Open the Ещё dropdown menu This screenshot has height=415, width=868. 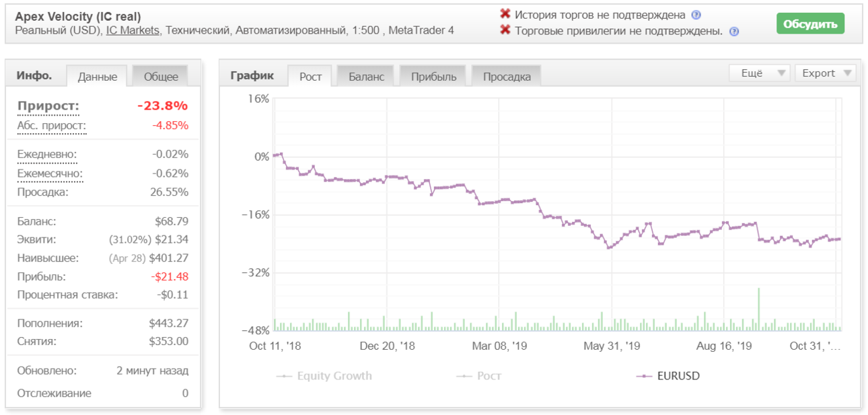click(x=759, y=73)
